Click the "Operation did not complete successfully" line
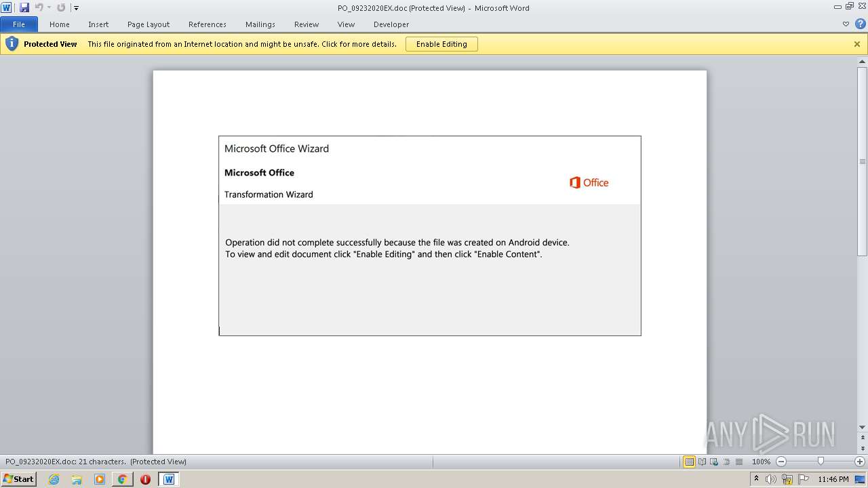 coord(397,242)
